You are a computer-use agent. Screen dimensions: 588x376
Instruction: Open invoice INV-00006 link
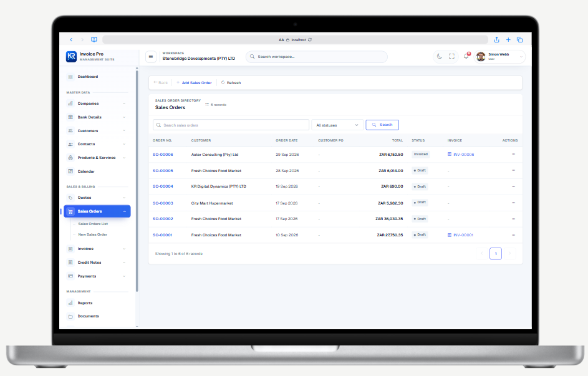(461, 155)
